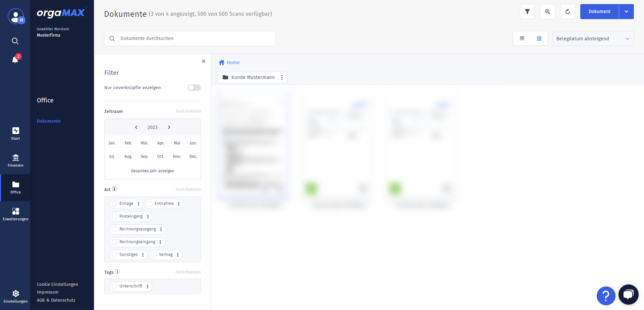Expand the Dokument button dropdown arrow
Image resolution: width=644 pixels, height=310 pixels.
point(626,12)
